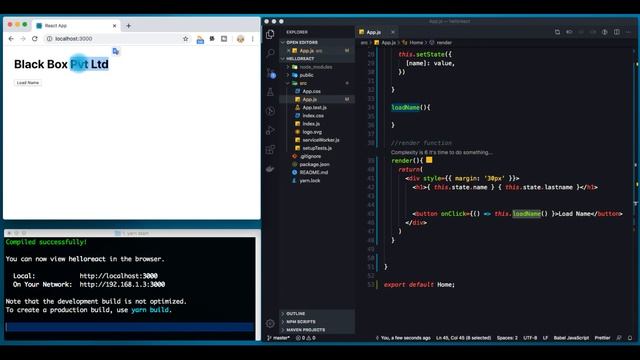This screenshot has width=640, height=360.
Task: Click 'export default Home;' line in editor
Action: click(419, 284)
